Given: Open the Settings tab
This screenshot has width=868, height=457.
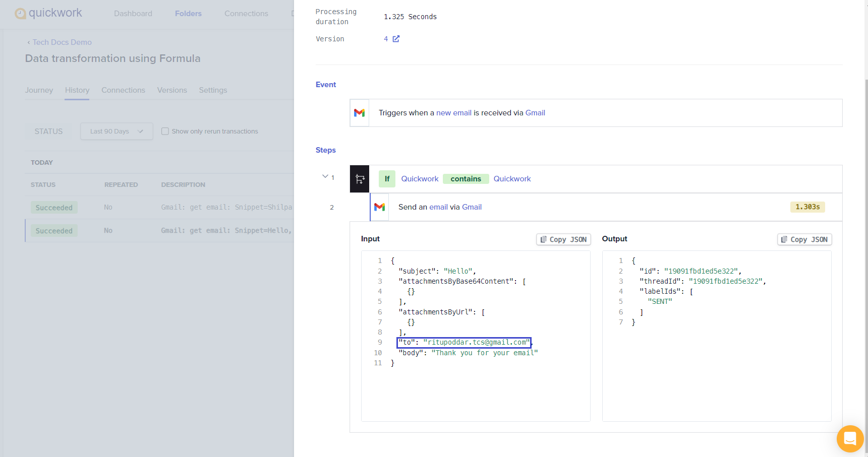Looking at the screenshot, I should 213,90.
